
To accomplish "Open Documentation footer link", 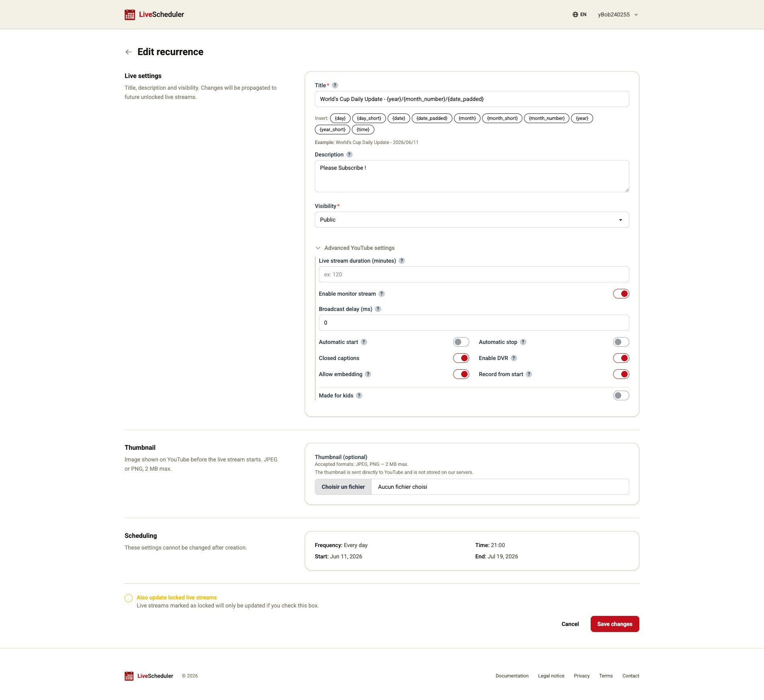I will tap(512, 676).
